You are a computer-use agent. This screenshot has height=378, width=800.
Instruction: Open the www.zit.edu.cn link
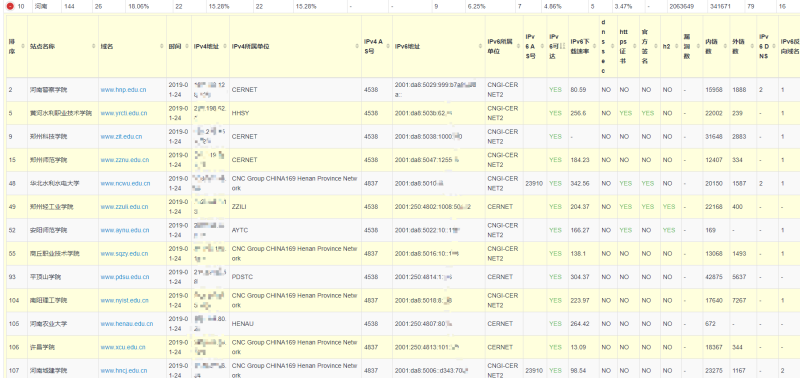[x=121, y=137]
